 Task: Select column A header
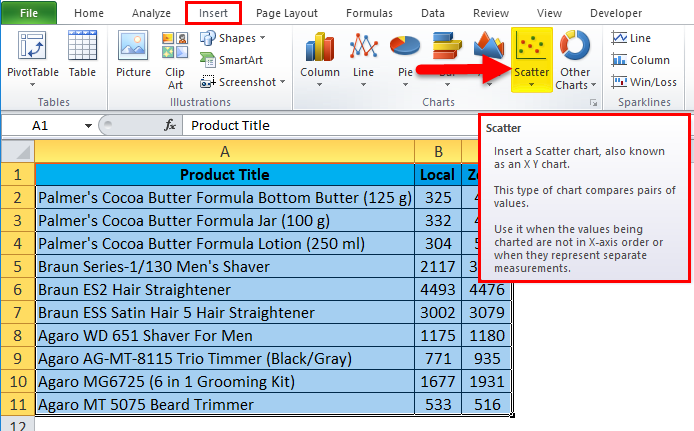click(225, 152)
